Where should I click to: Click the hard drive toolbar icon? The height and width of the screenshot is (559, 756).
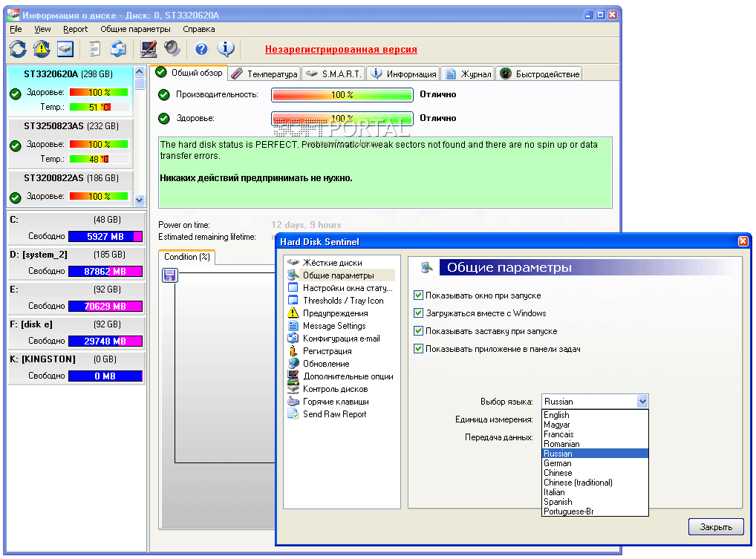tap(65, 49)
